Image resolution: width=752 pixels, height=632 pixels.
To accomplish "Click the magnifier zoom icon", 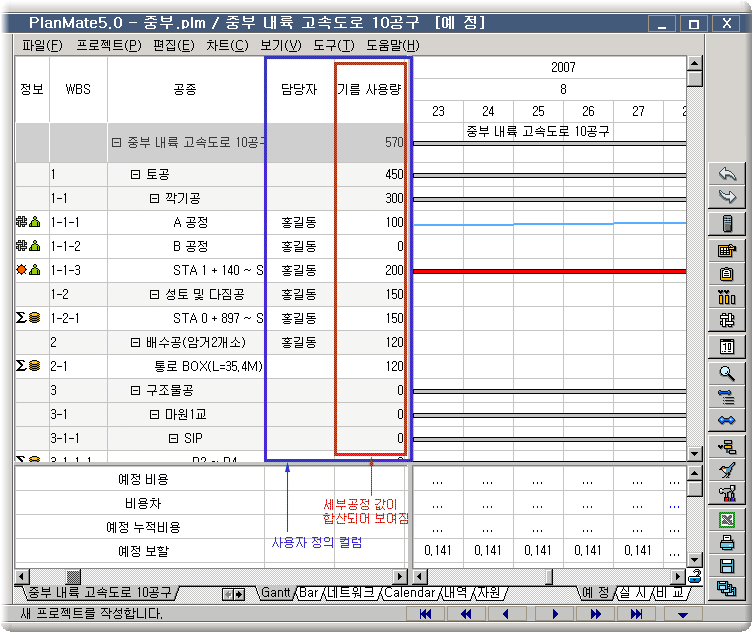I will [727, 373].
